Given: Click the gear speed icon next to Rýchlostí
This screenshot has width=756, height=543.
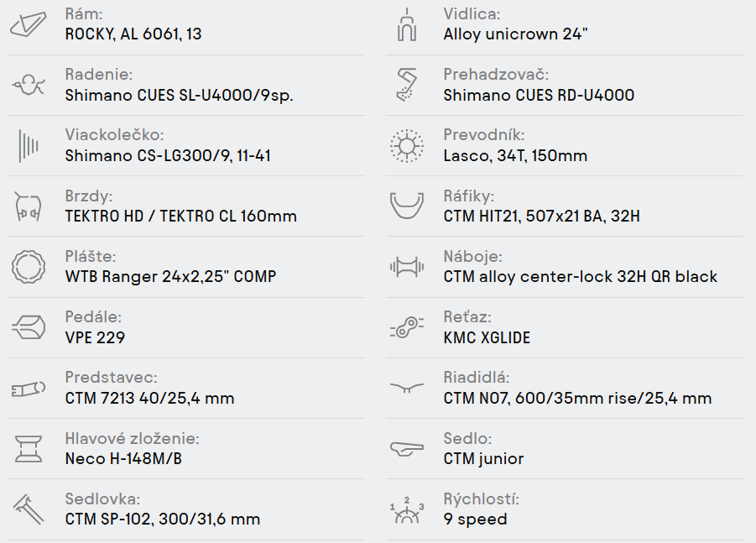Looking at the screenshot, I should 407,510.
